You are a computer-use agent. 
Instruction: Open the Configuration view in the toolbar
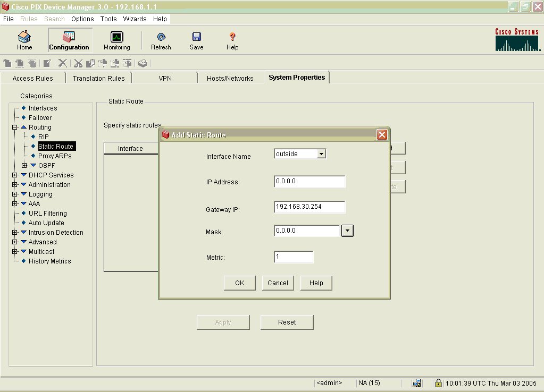click(x=69, y=40)
